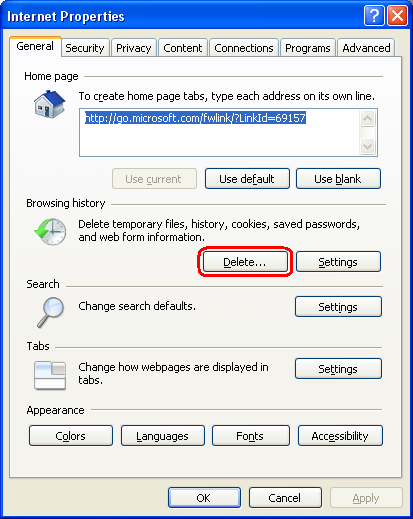Screen dimensions: 413x519
Task: Open the Security tab
Action: tap(85, 48)
